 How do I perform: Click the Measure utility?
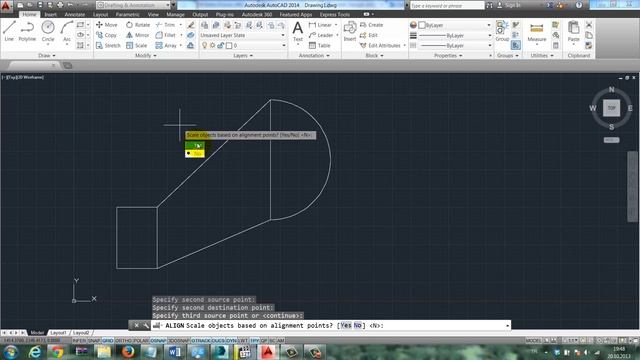pos(536,32)
